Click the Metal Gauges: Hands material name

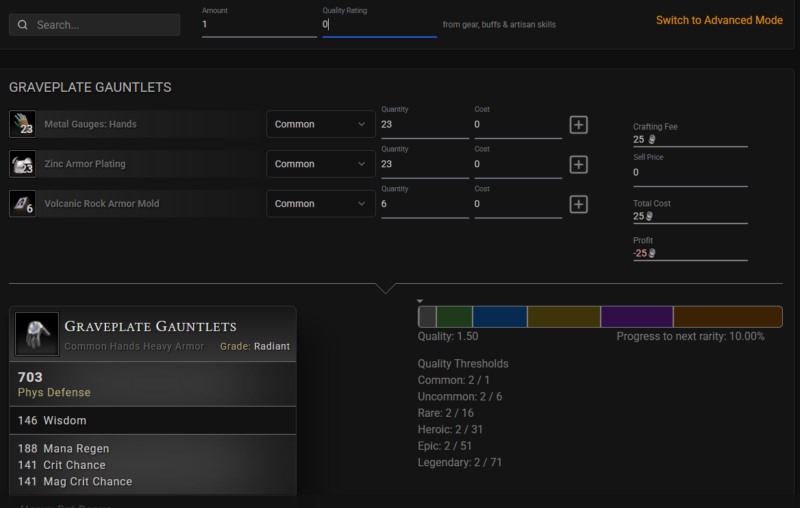(x=90, y=124)
